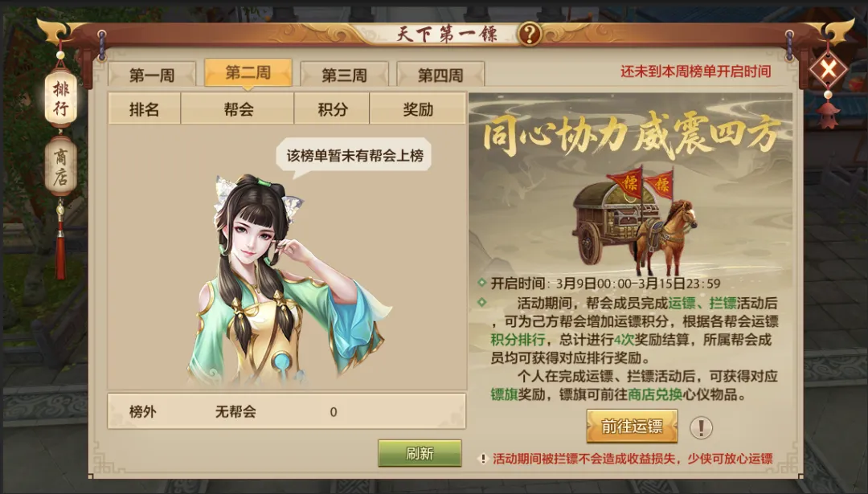Open the 排行 lantern sidebar tab
868x494 pixels.
point(60,99)
